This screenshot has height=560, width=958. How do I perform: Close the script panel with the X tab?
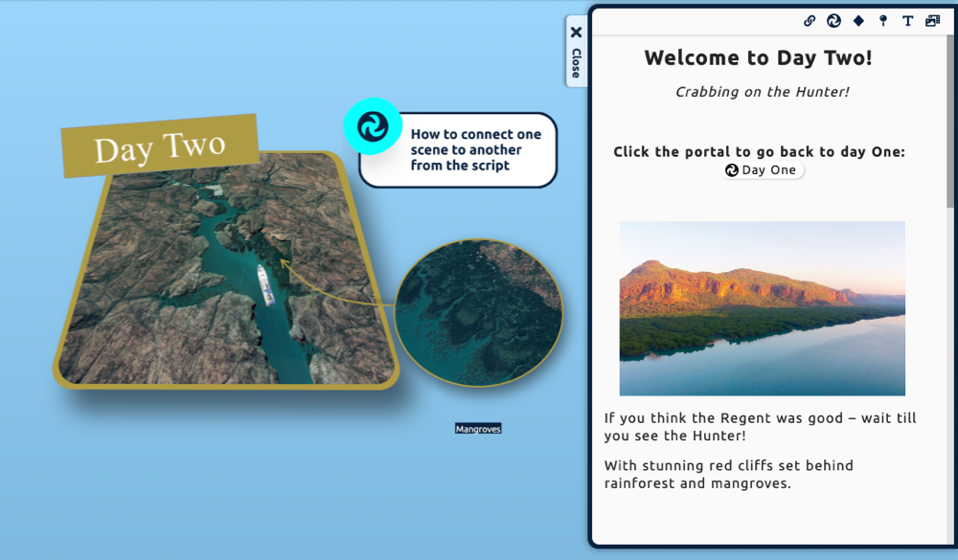[576, 52]
